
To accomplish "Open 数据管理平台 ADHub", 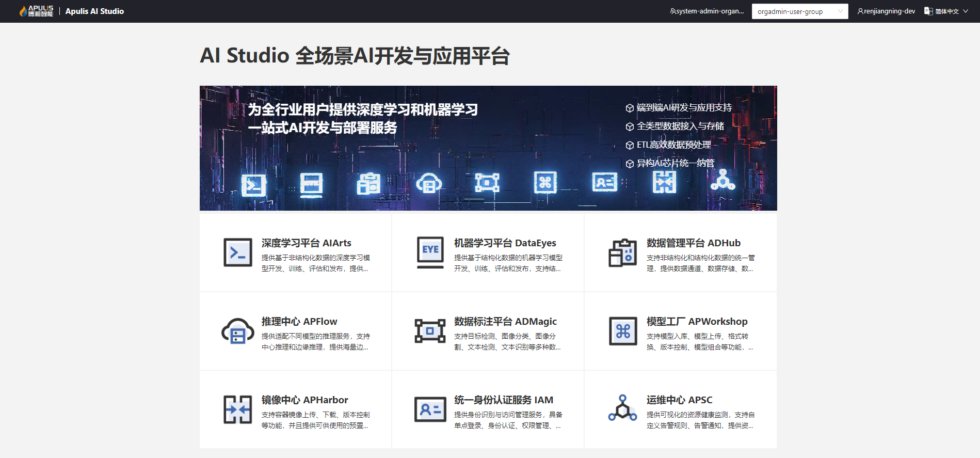I will [693, 243].
